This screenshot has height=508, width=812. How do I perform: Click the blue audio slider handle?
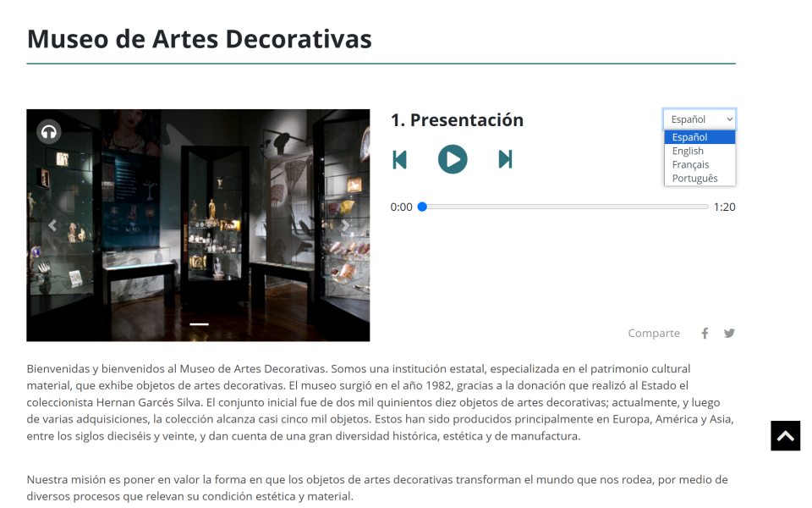coord(422,207)
